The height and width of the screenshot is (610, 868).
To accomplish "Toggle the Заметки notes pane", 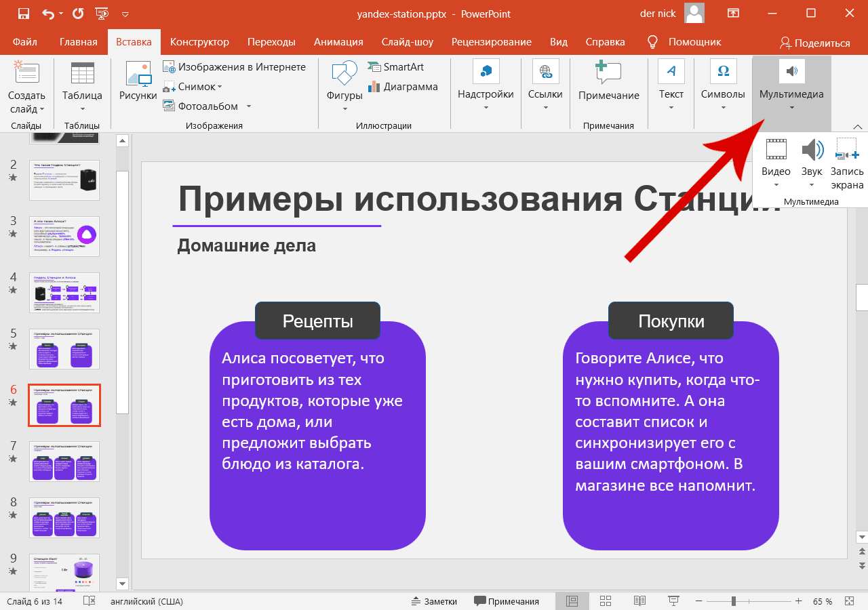I will coord(434,601).
